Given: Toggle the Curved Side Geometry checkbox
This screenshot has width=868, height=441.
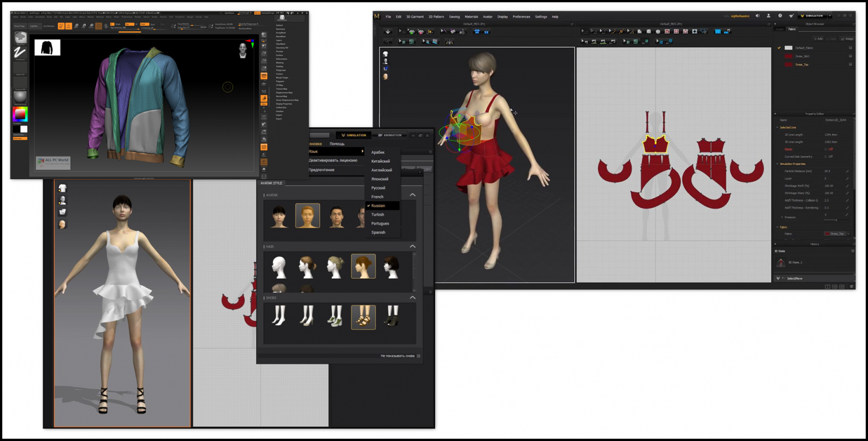Looking at the screenshot, I should point(826,157).
